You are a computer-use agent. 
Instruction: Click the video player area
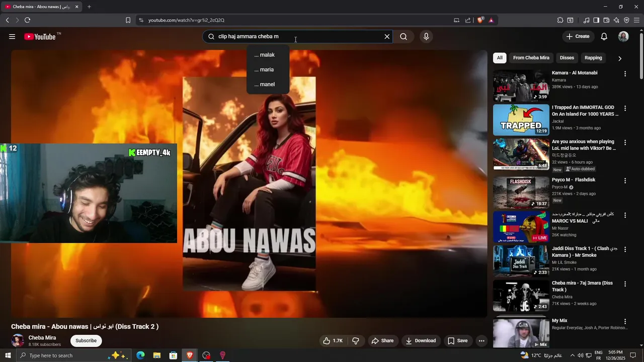click(249, 184)
